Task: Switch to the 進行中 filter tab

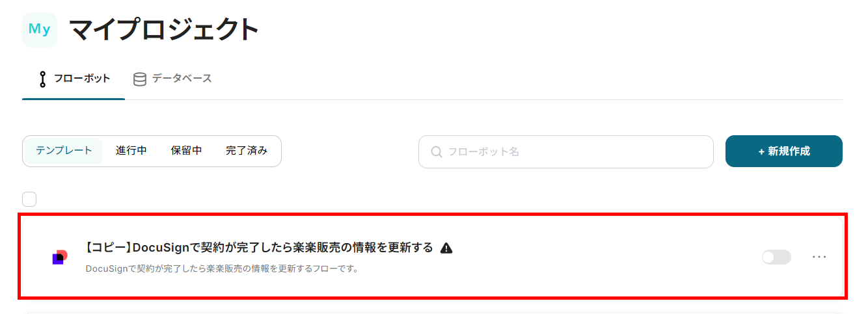Action: click(x=131, y=151)
